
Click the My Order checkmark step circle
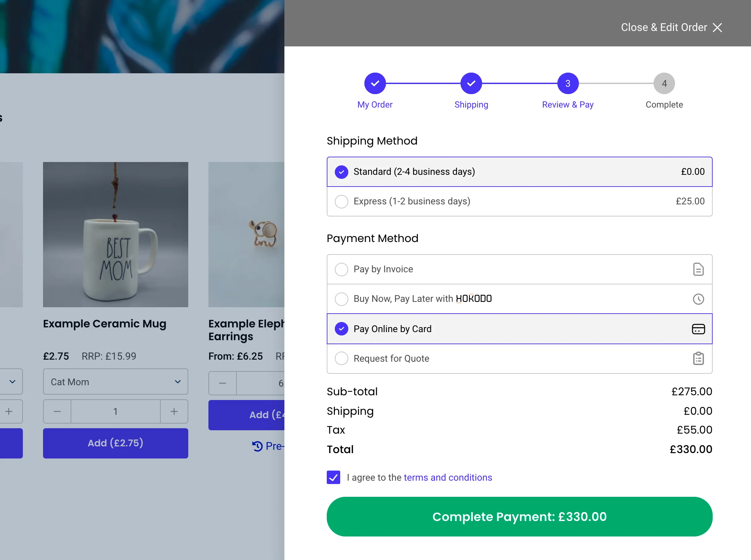click(x=375, y=83)
